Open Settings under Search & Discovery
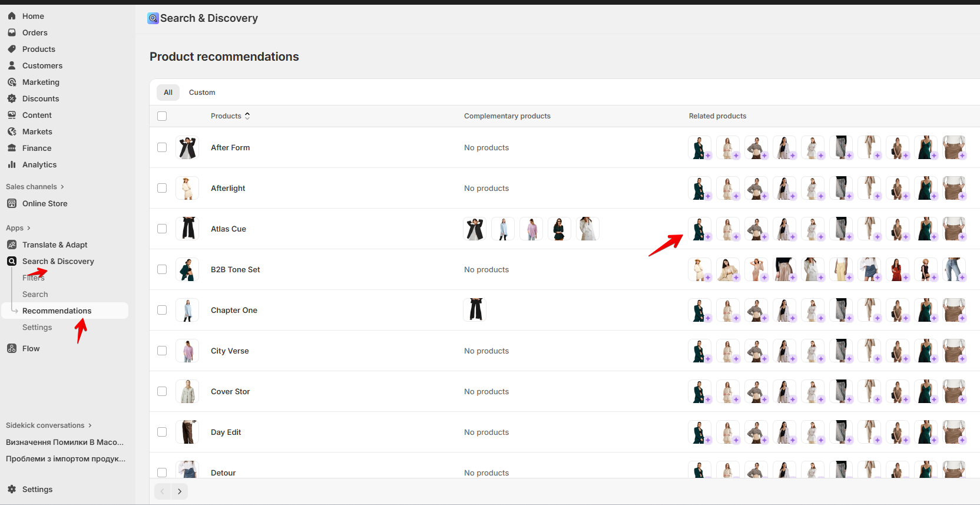Screen dimensions: 980x505 37,327
